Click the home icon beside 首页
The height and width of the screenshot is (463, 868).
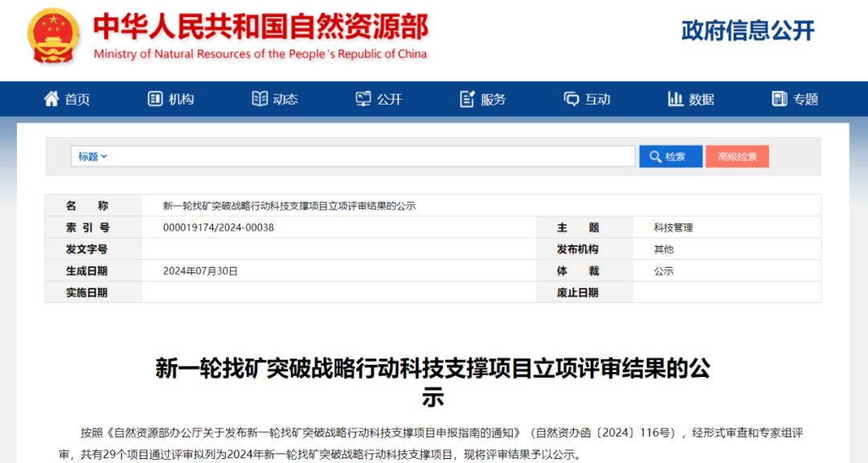pos(51,99)
